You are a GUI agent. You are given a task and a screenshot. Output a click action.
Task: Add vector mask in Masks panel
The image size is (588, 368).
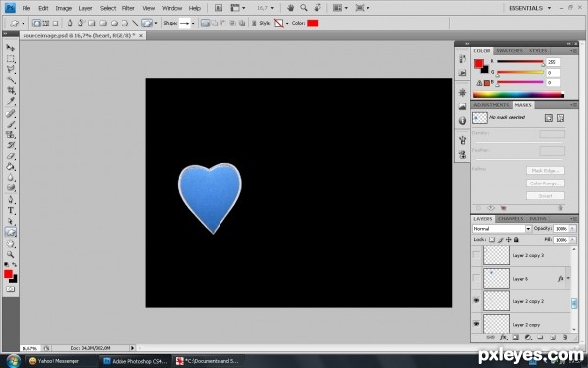tap(561, 118)
